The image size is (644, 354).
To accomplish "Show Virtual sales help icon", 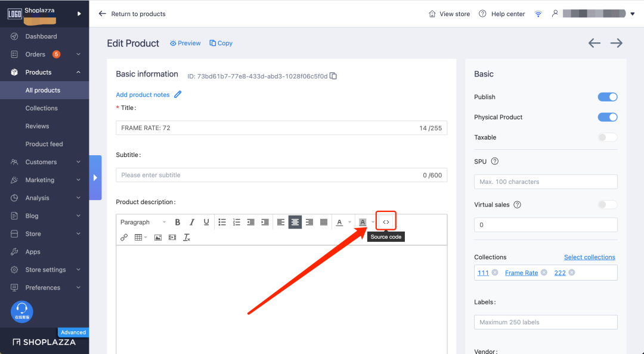I will (x=518, y=205).
